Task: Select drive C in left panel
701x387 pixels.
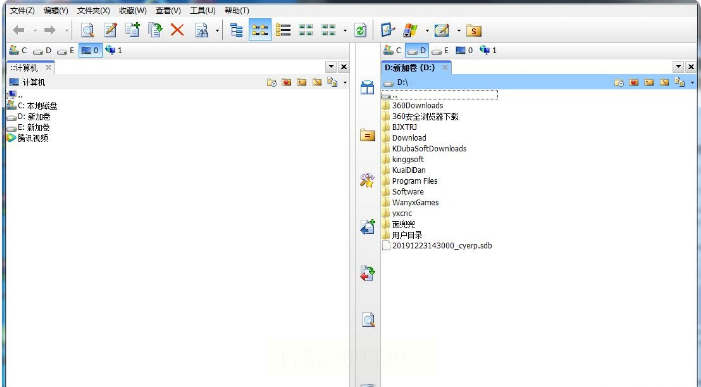Action: coord(18,50)
